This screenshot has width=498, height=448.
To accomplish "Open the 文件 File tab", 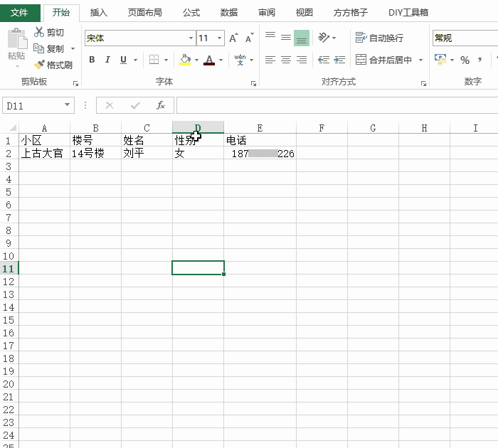I will coord(20,13).
